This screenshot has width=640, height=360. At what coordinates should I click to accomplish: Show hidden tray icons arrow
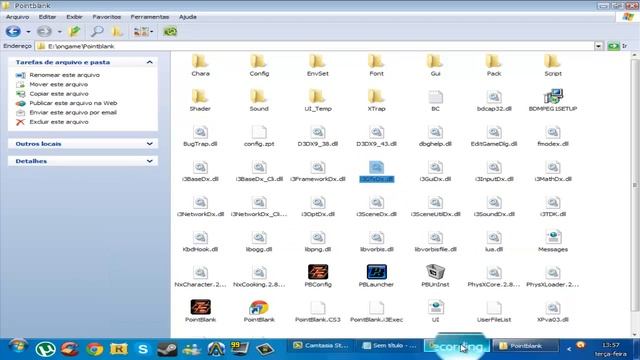[569, 348]
